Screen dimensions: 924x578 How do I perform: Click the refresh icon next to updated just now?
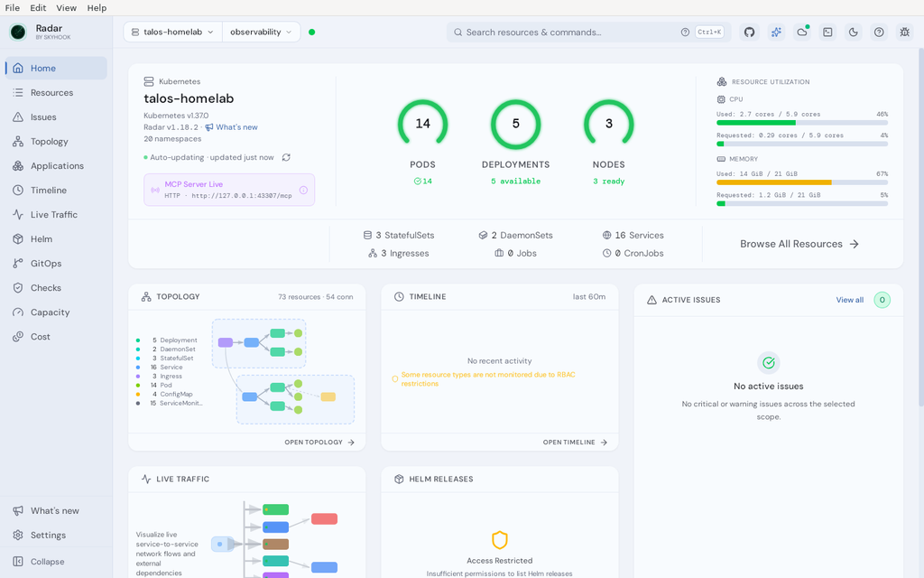[286, 157]
